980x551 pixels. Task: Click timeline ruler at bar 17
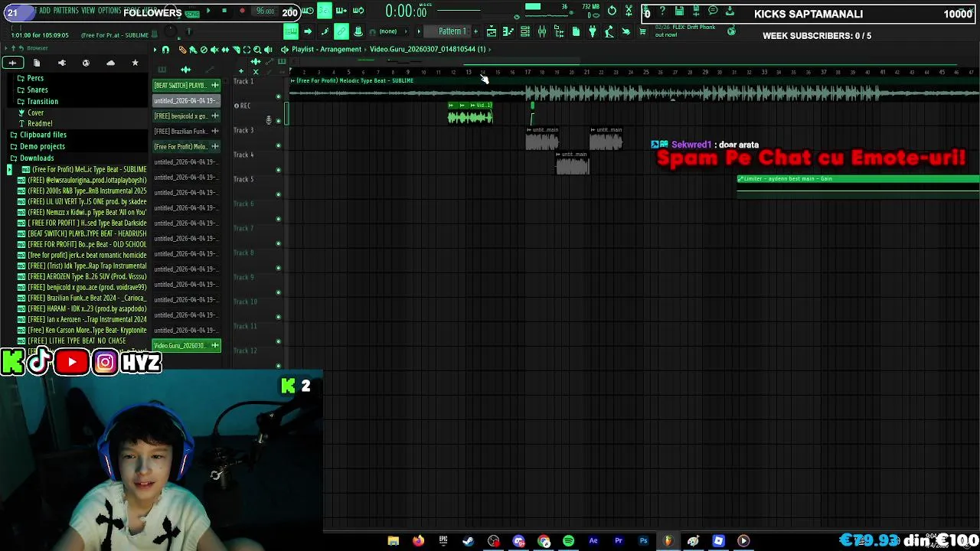(x=528, y=72)
